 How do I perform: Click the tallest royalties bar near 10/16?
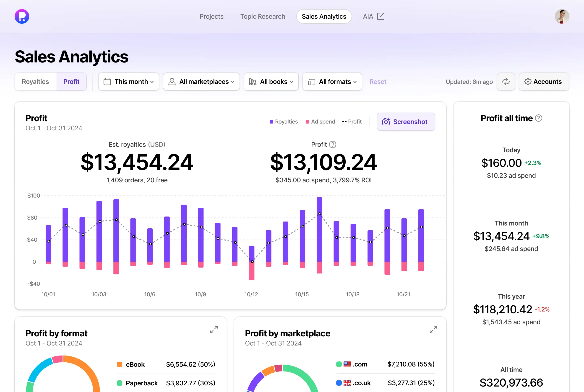point(319,229)
